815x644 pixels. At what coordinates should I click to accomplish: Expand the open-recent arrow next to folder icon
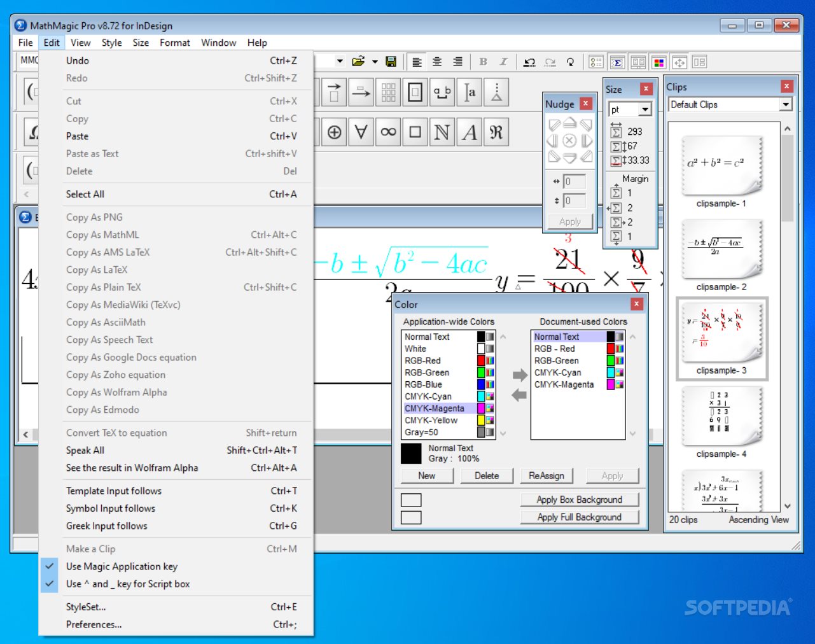pos(375,62)
